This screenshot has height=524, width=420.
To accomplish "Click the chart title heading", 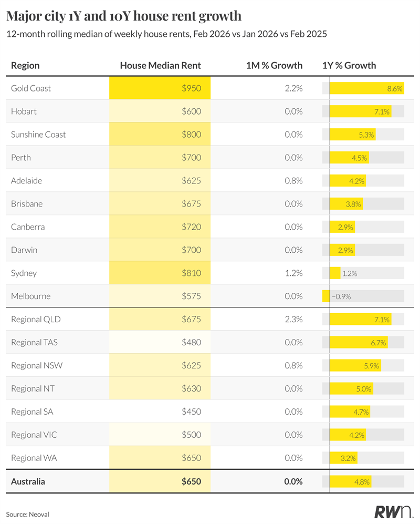I will (x=124, y=16).
